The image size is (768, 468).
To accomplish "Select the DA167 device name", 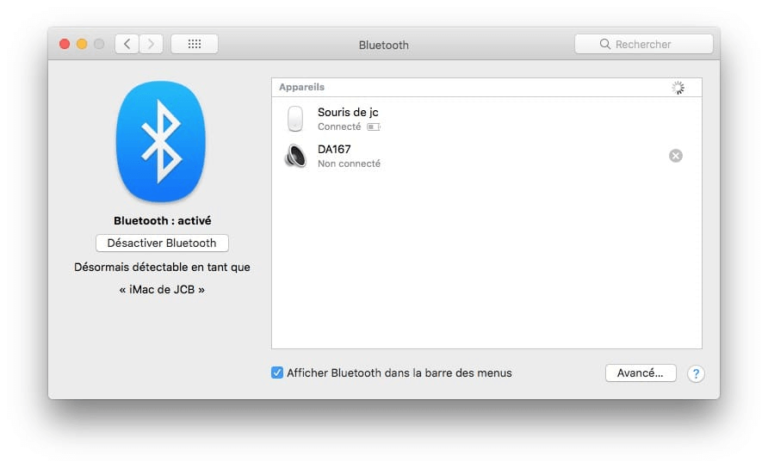I will (334, 149).
